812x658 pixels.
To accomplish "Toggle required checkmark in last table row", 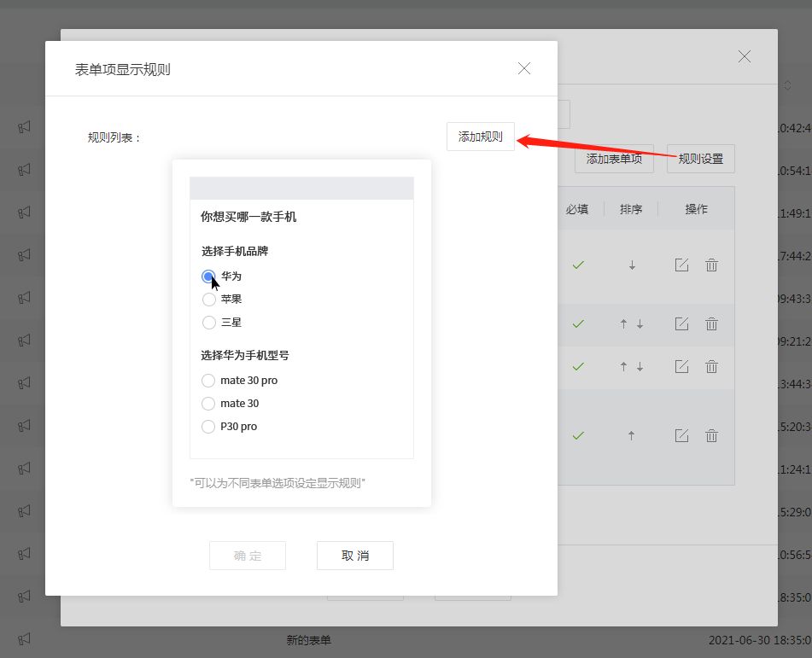I will pos(578,436).
